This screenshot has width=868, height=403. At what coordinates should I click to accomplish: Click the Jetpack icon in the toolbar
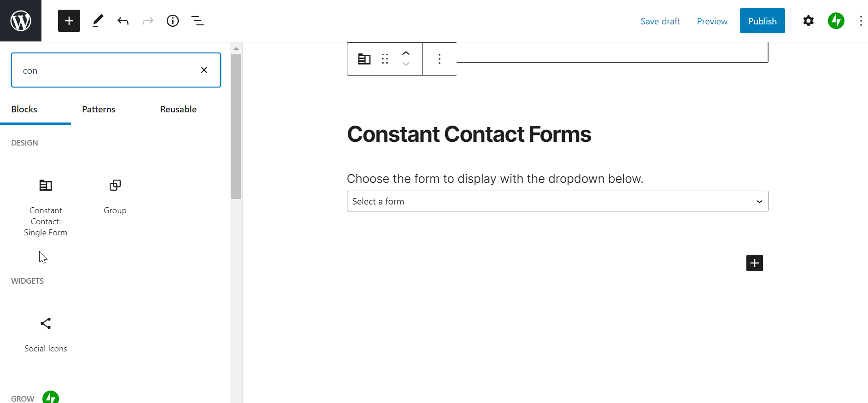point(836,21)
